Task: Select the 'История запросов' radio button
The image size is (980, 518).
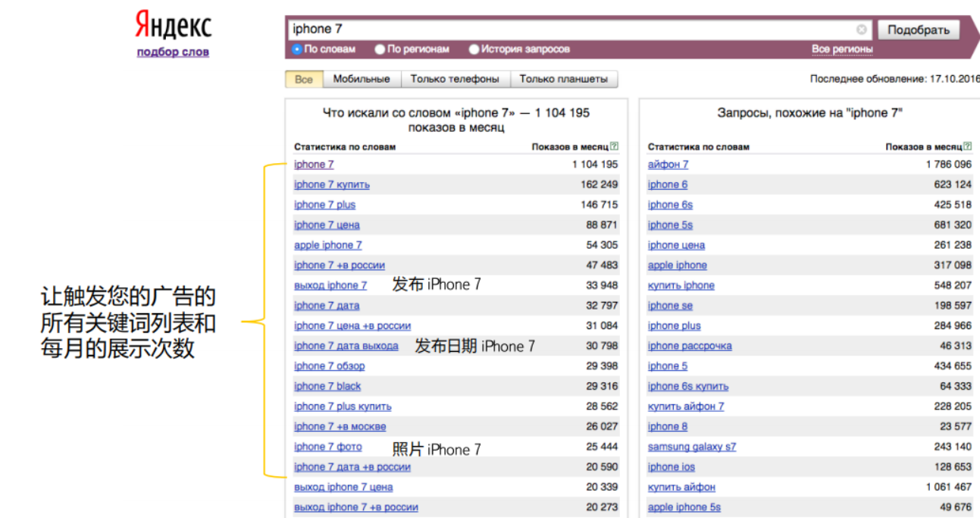Action: click(x=474, y=49)
